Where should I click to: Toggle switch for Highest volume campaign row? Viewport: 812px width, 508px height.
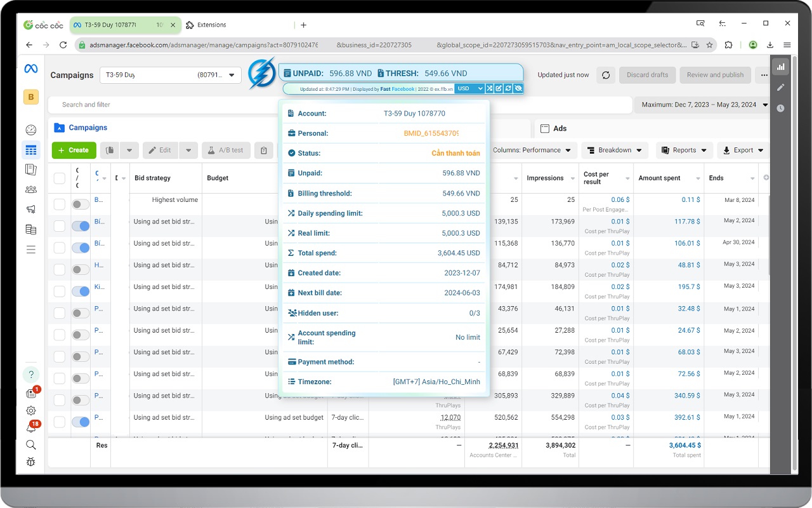tap(81, 204)
